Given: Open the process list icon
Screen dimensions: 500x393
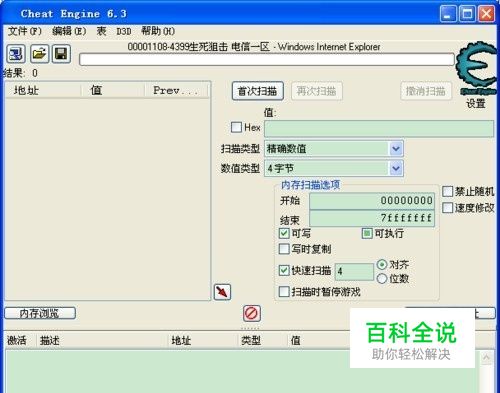Looking at the screenshot, I should coord(16,54).
